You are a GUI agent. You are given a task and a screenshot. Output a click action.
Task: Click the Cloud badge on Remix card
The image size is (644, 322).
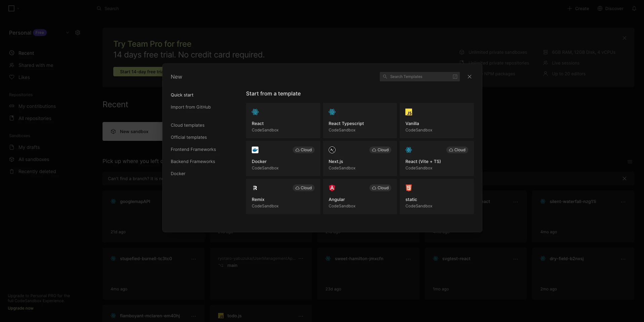[304, 188]
